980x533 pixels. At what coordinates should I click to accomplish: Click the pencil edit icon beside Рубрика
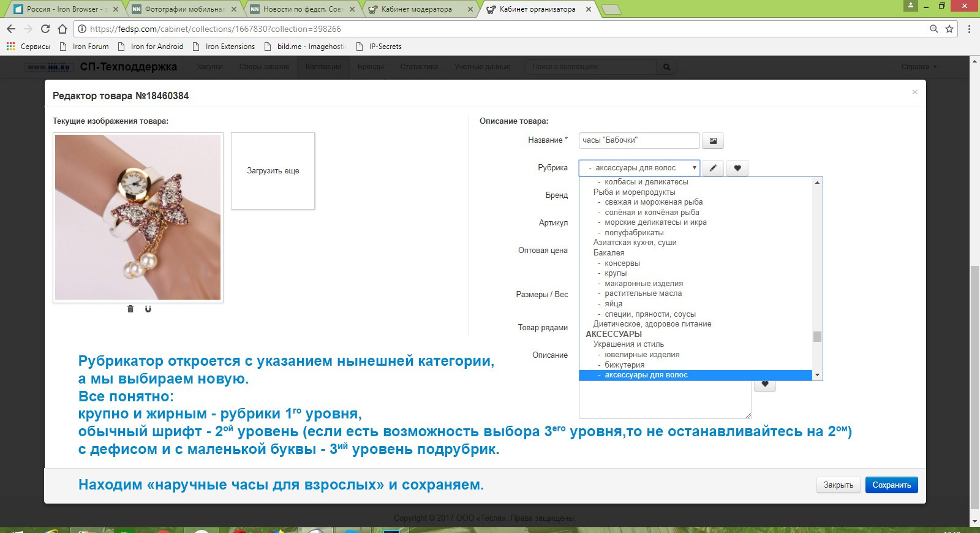(x=713, y=168)
